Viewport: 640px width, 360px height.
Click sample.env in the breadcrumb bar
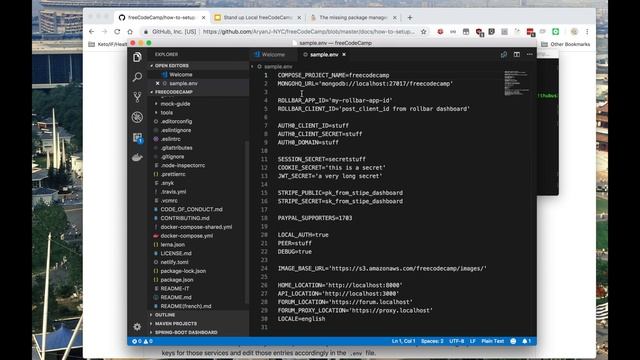[278, 67]
